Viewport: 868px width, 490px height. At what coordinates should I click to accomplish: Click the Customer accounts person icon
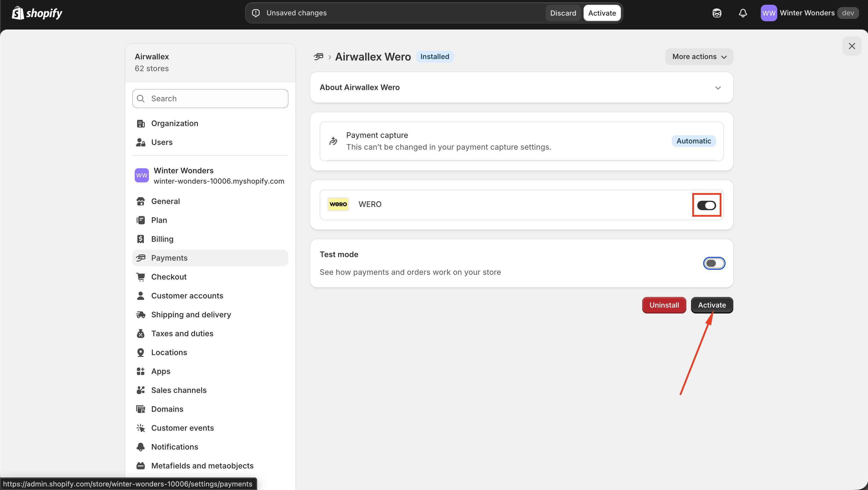click(141, 296)
